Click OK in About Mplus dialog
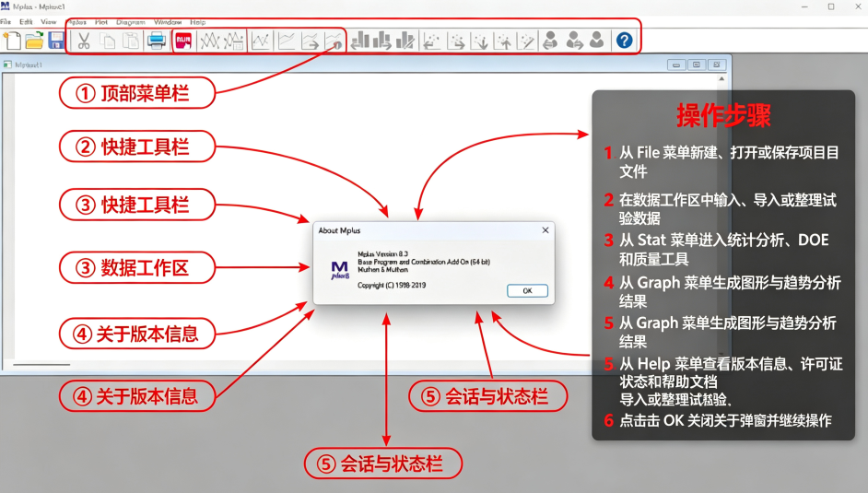Screen dimensions: 868x493 tap(528, 290)
